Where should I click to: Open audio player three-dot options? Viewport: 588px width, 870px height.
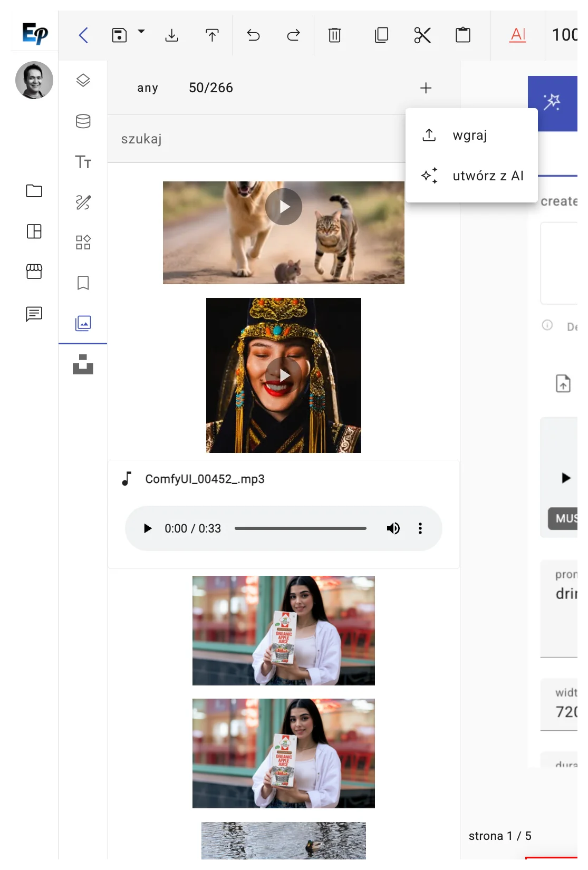[420, 528]
